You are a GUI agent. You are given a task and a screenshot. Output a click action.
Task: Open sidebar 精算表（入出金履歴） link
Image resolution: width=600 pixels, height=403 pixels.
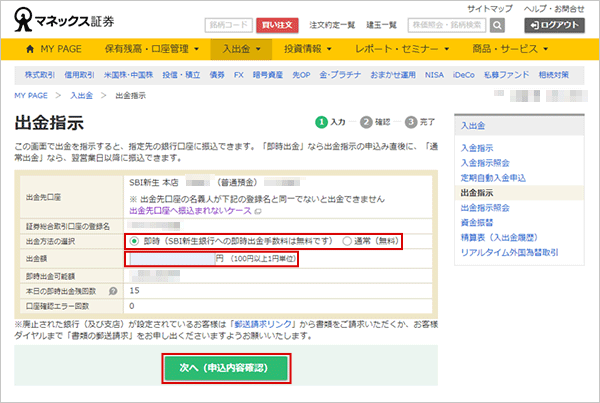pyautogui.click(x=499, y=238)
